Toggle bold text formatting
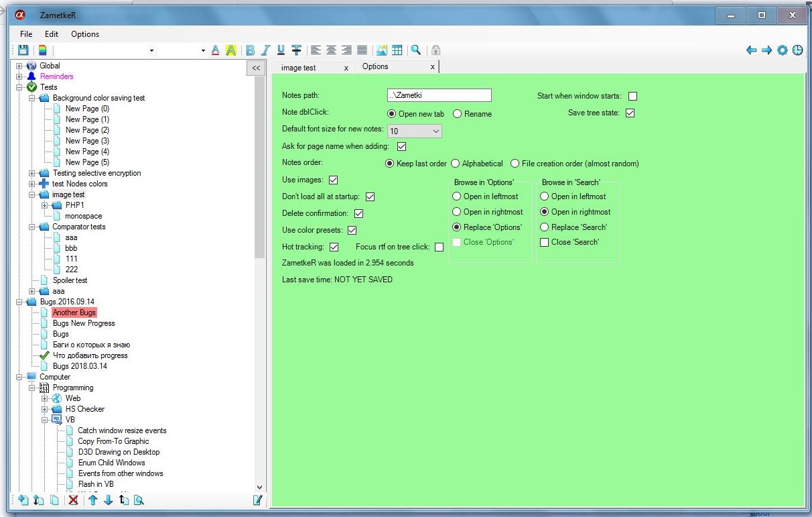Viewport: 812px width, 517px height. [250, 50]
